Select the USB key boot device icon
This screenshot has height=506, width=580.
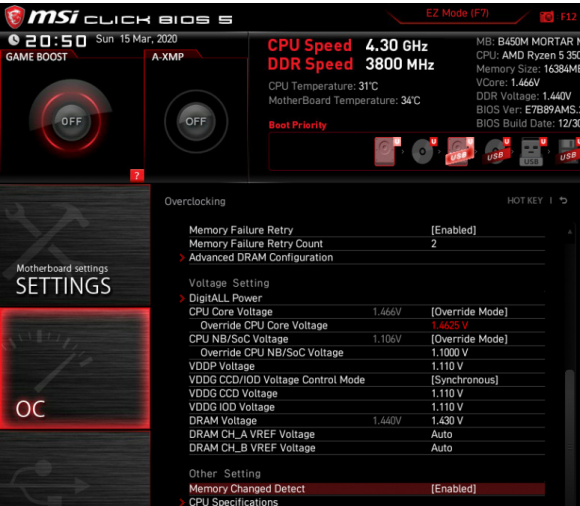pyautogui.click(x=532, y=151)
